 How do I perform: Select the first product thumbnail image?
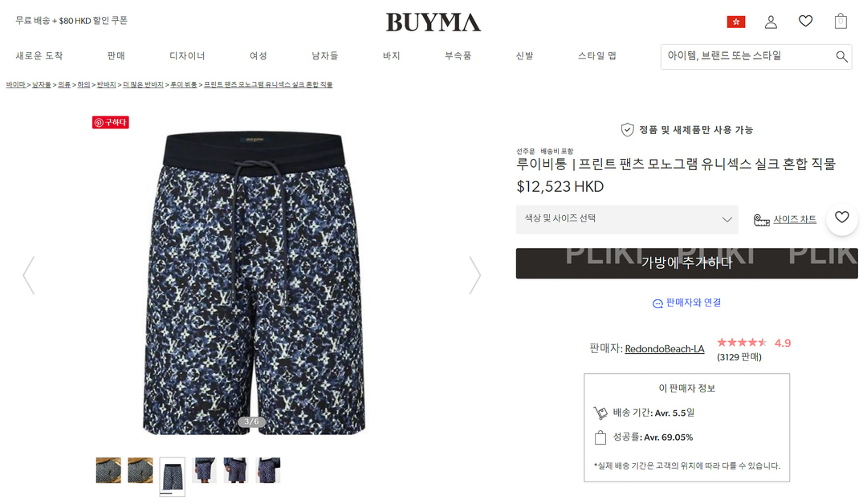pos(108,470)
